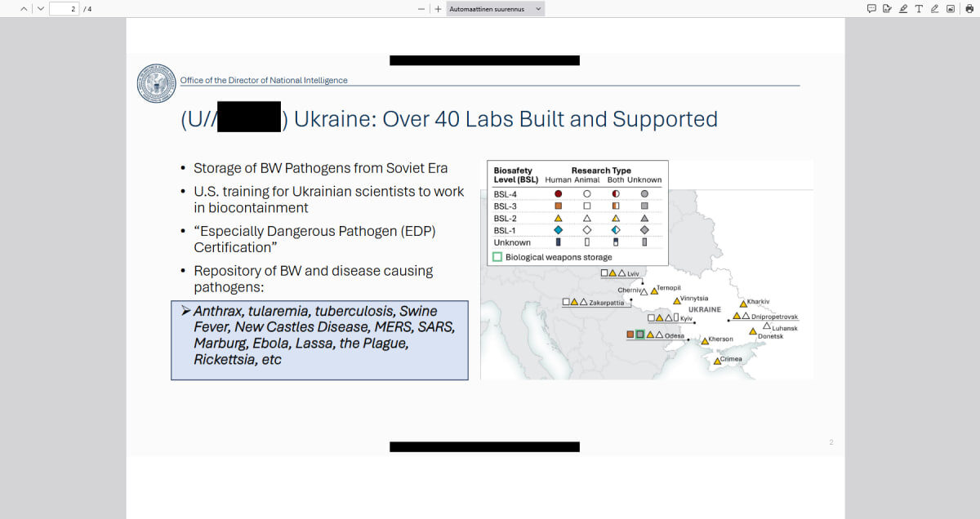Viewport: 980px width, 519px height.
Task: Select the add signature tool
Action: [887, 8]
